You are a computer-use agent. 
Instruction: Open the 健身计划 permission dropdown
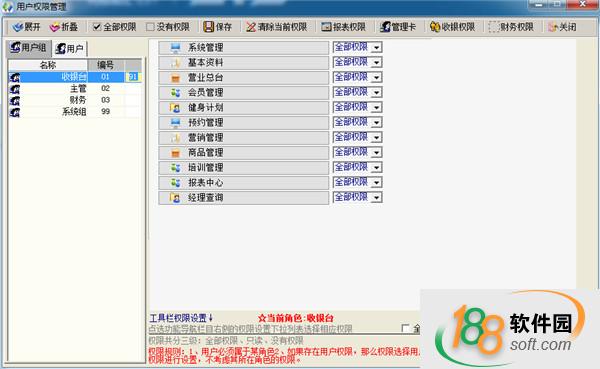(377, 108)
